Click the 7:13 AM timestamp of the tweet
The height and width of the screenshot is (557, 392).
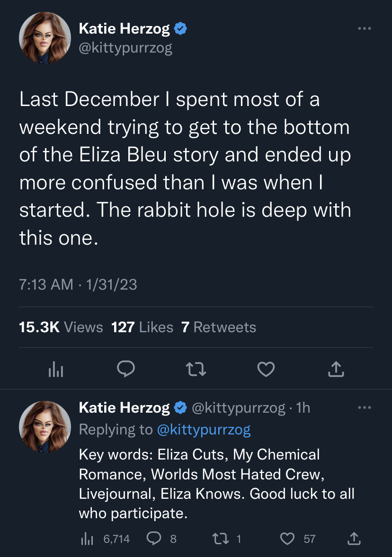[46, 284]
